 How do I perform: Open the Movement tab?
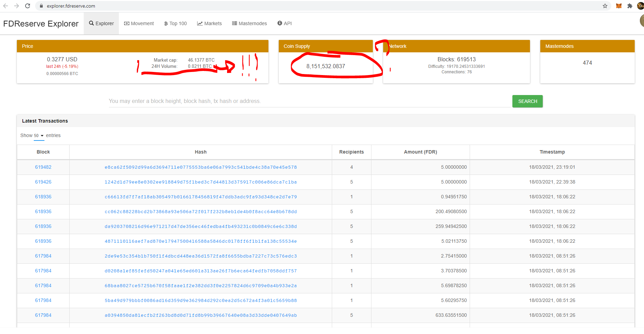(x=139, y=23)
